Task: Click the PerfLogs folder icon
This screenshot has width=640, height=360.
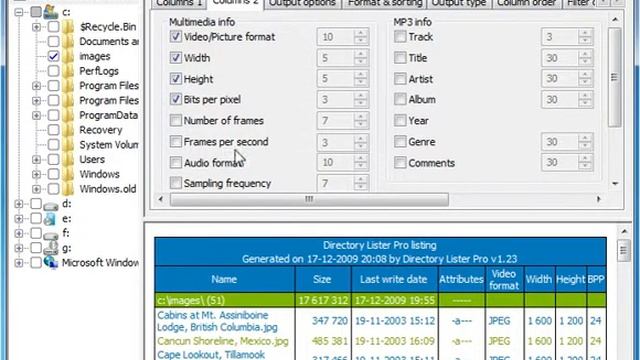Action: tap(68, 71)
